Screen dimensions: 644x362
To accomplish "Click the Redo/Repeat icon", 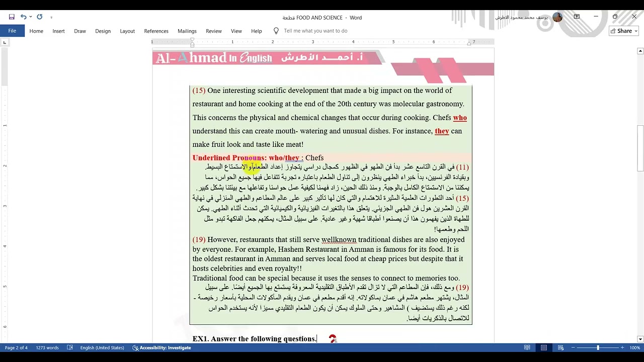I will click(40, 17).
